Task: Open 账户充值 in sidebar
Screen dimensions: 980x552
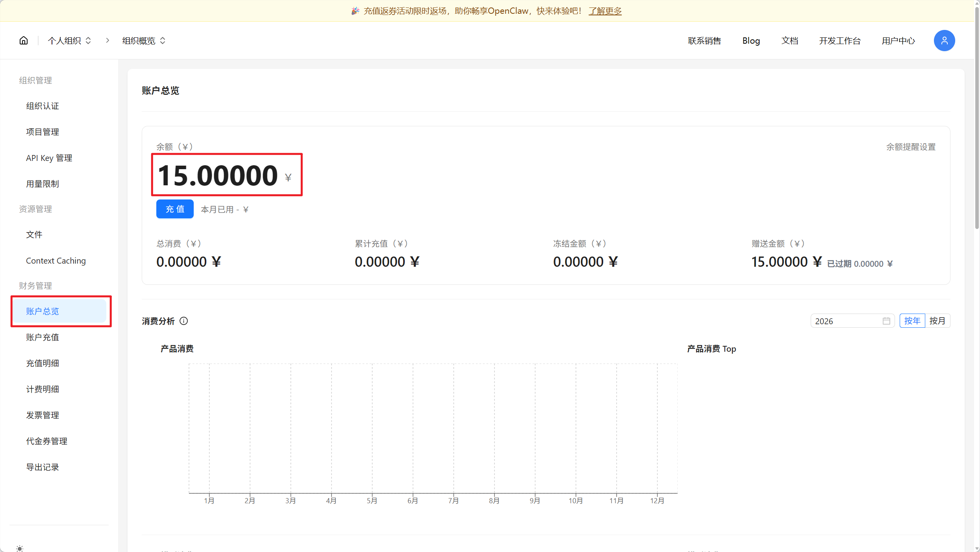Action: (43, 337)
